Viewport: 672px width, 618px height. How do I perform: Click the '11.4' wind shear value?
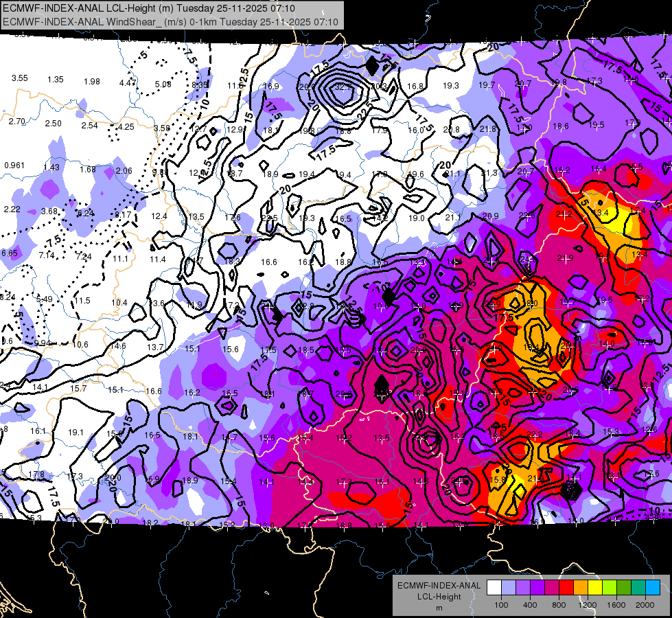(158, 260)
